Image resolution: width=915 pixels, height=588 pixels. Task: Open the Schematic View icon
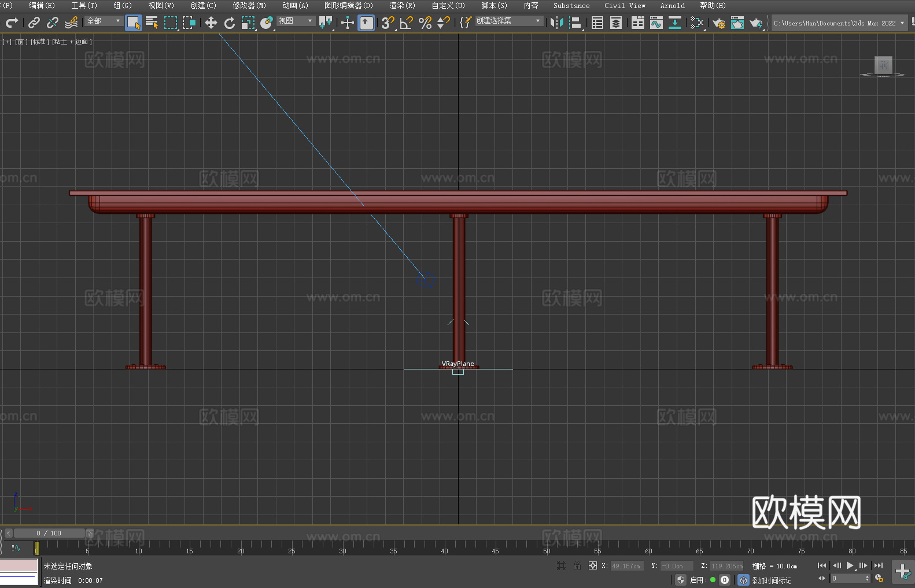tap(674, 23)
